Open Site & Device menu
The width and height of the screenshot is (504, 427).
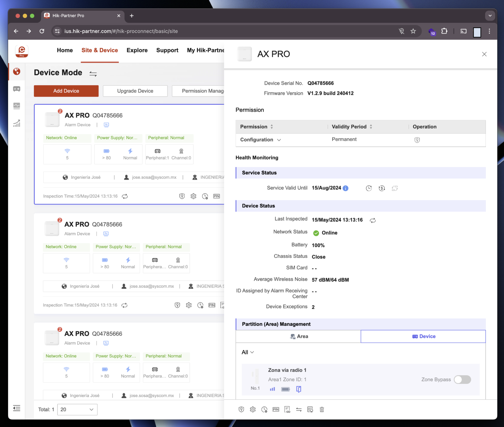coord(100,50)
